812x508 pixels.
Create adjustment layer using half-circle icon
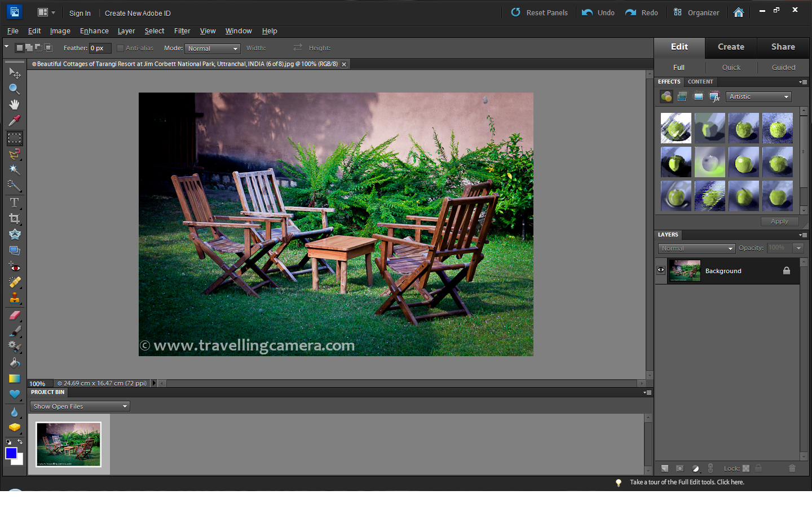(695, 468)
